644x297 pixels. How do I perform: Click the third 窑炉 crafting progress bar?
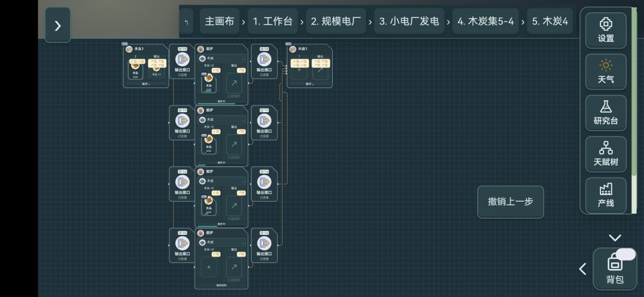coord(221,227)
